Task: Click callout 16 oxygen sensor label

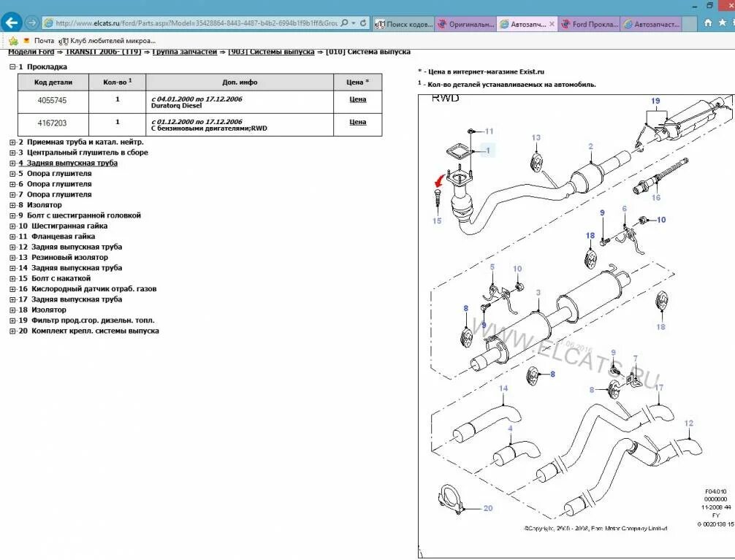Action: coord(656,198)
